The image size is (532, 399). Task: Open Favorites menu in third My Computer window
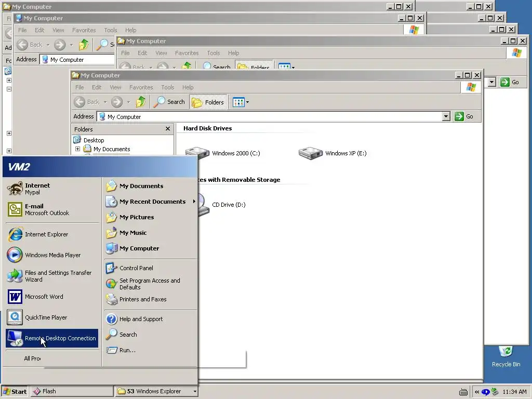(187, 53)
